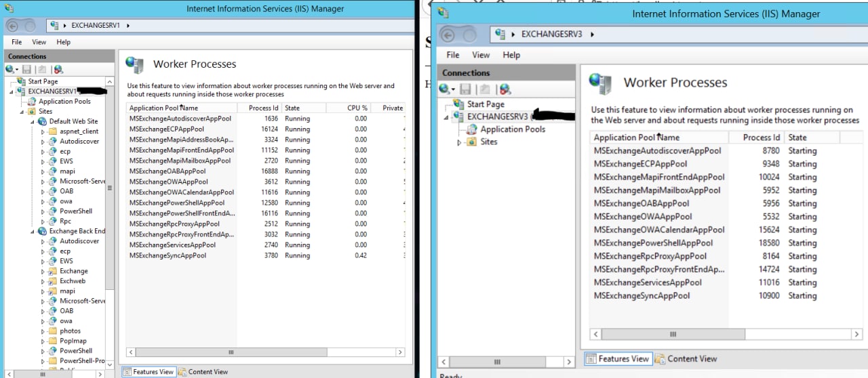Collapse Default Web Site node
This screenshot has height=378, width=868.
point(33,121)
